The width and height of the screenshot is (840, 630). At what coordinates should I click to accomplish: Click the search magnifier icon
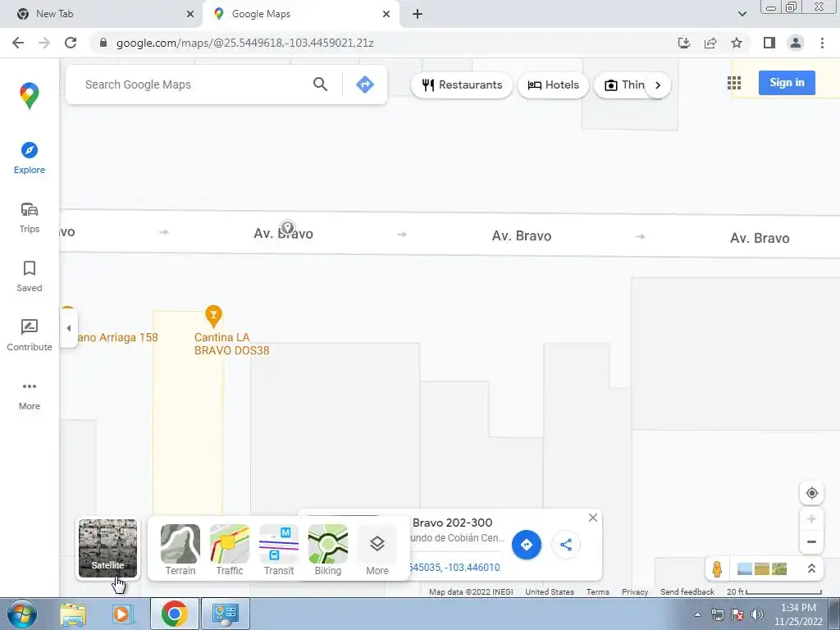(321, 84)
